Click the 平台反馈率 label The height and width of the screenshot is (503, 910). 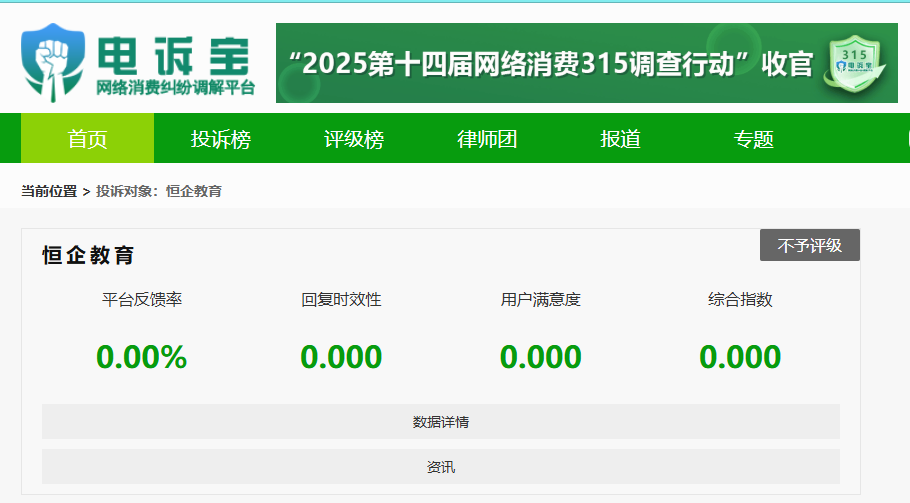click(x=142, y=299)
